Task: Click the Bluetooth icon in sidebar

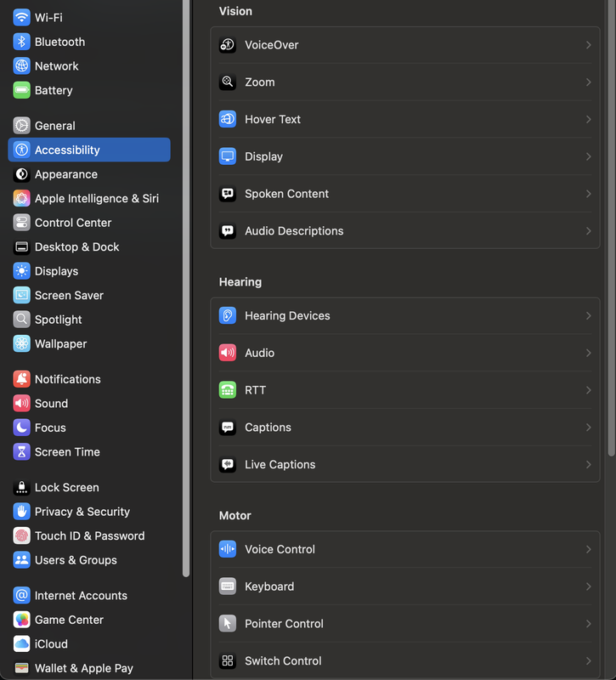Action: coord(22,42)
